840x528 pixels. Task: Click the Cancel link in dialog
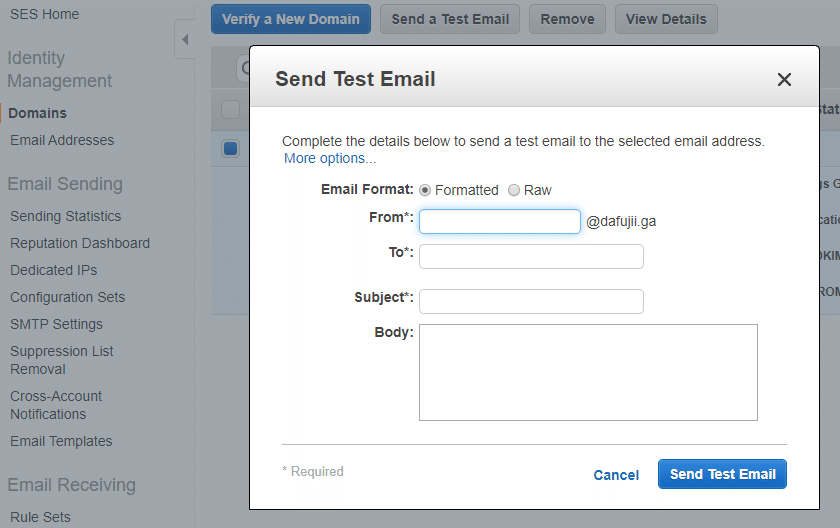coord(616,475)
